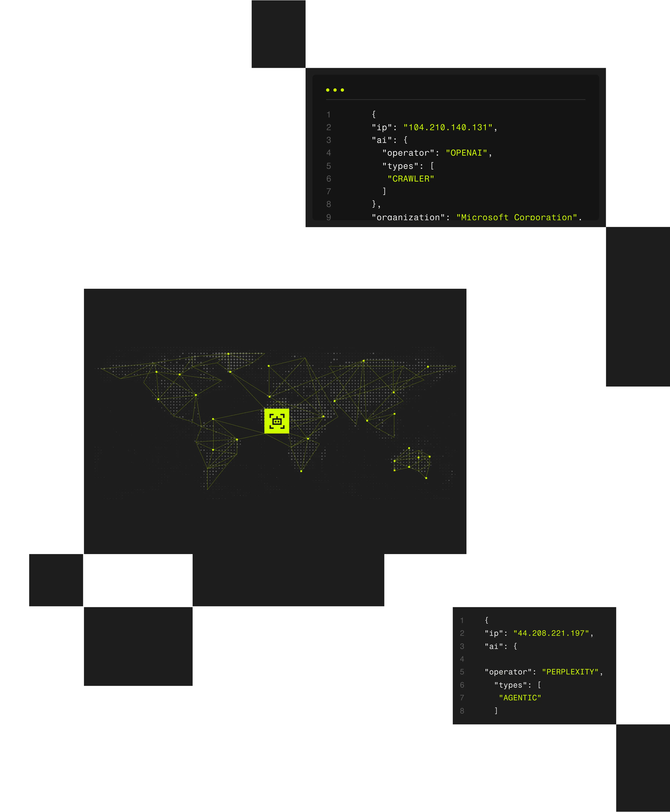Image resolution: width=670 pixels, height=812 pixels.
Task: Click the "104.210.140.131" IP value
Action: coord(448,127)
